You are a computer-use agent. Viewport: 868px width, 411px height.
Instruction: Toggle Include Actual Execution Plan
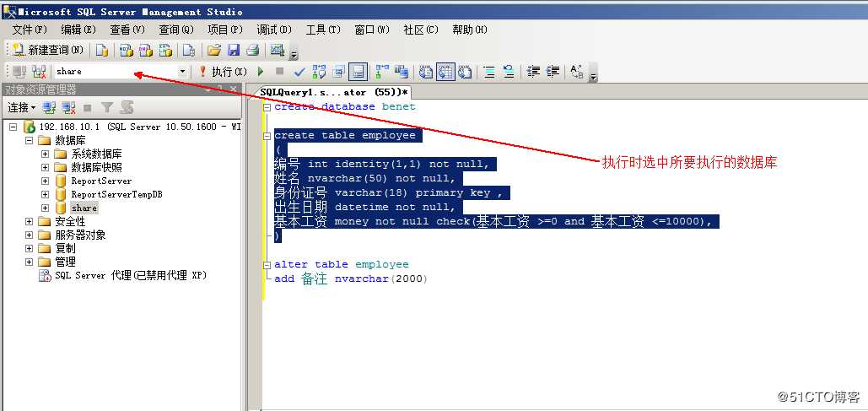point(382,72)
